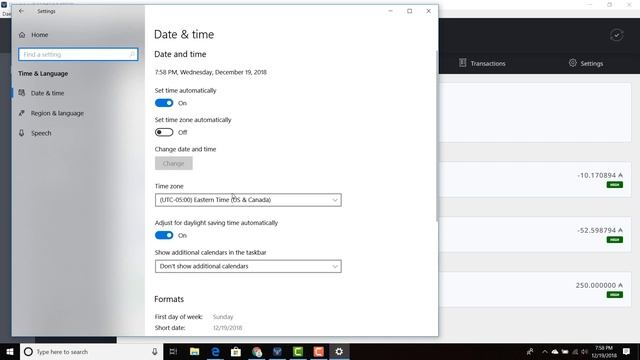Open the People icon in system tray
The image size is (640, 360).
click(530, 351)
